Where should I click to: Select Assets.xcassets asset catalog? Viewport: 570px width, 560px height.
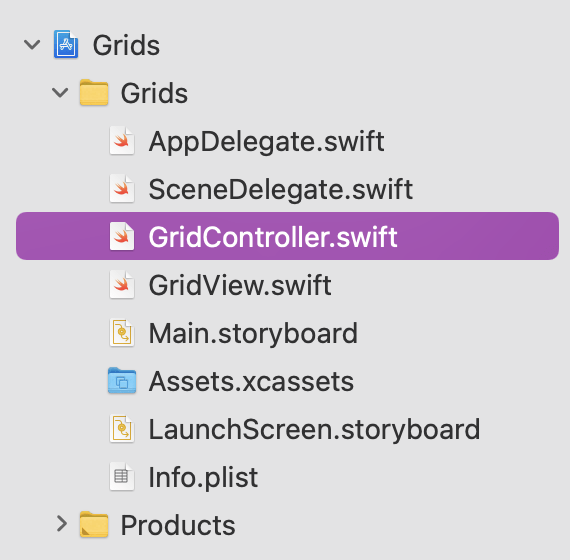(x=251, y=381)
